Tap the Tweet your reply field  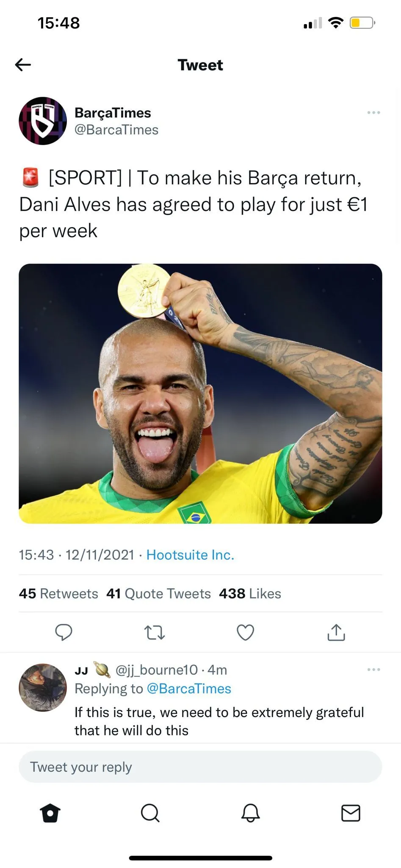200,767
